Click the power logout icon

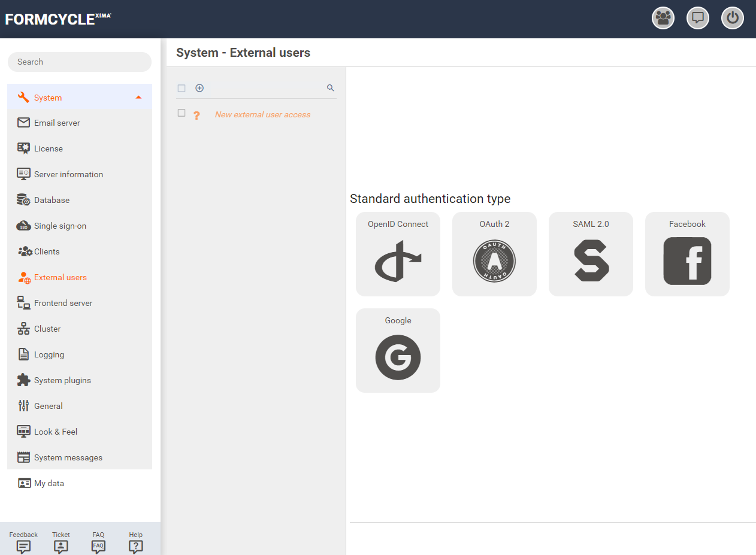tap(732, 18)
